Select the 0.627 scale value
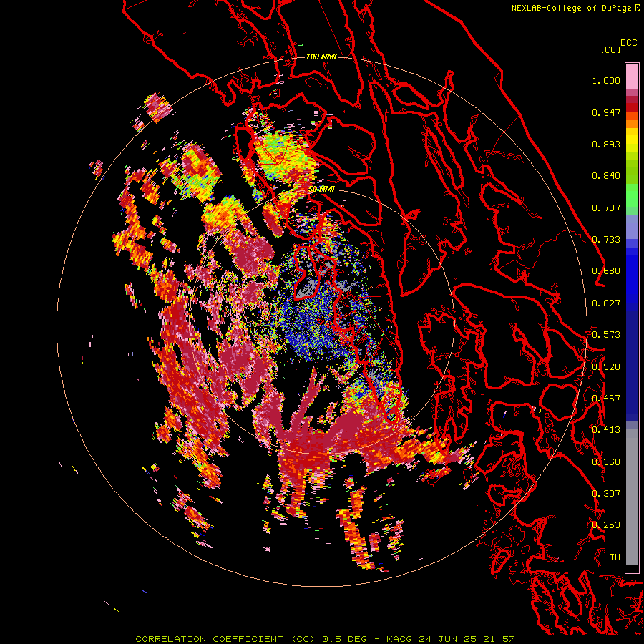 [x=606, y=303]
